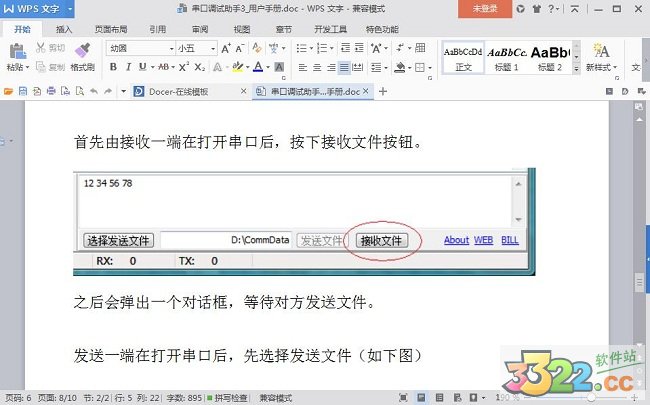Image resolution: width=650 pixels, height=405 pixels.
Task: Apply 标题 1 style
Action: click(x=507, y=57)
